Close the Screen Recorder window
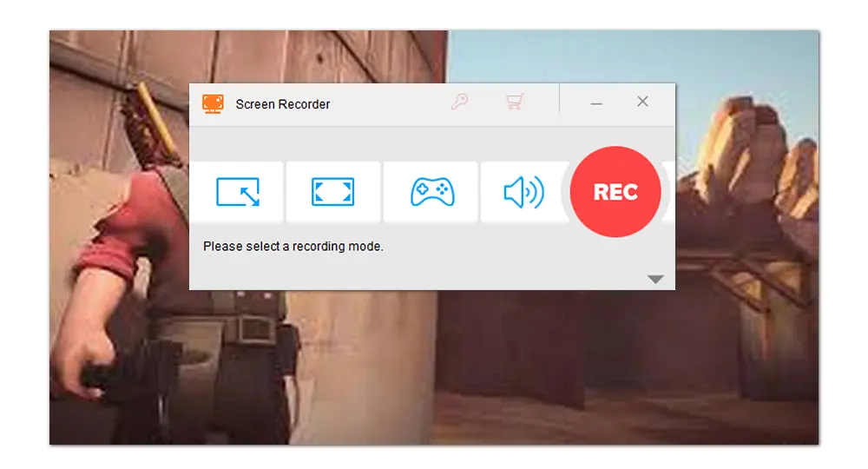This screenshot has width=868, height=469. pos(642,102)
